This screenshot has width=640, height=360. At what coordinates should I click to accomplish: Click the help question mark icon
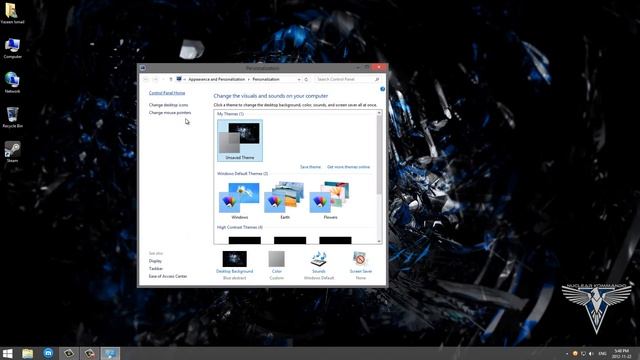coord(382,89)
